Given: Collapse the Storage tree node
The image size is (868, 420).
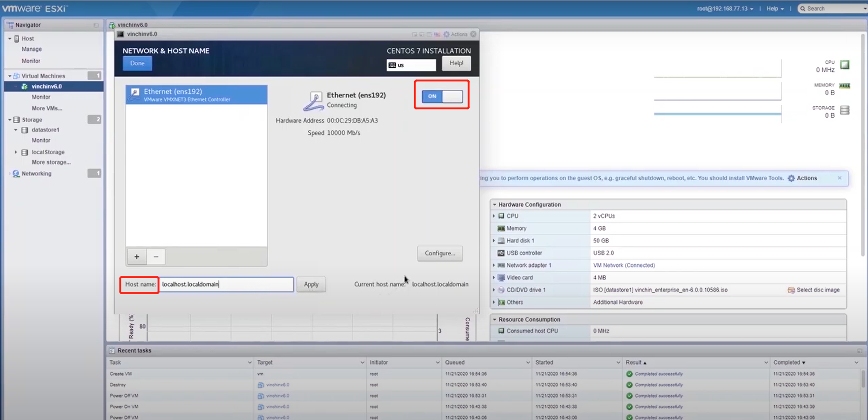Looking at the screenshot, I should pos(10,120).
